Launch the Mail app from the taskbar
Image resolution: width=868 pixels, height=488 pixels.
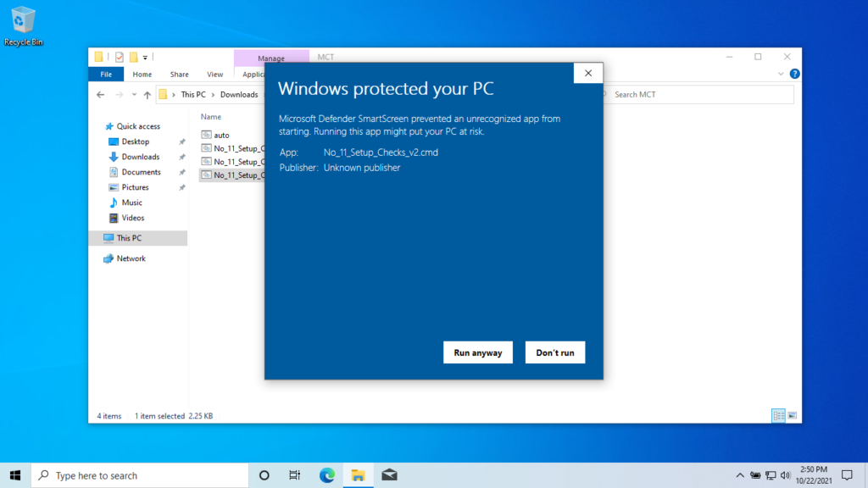pos(389,474)
